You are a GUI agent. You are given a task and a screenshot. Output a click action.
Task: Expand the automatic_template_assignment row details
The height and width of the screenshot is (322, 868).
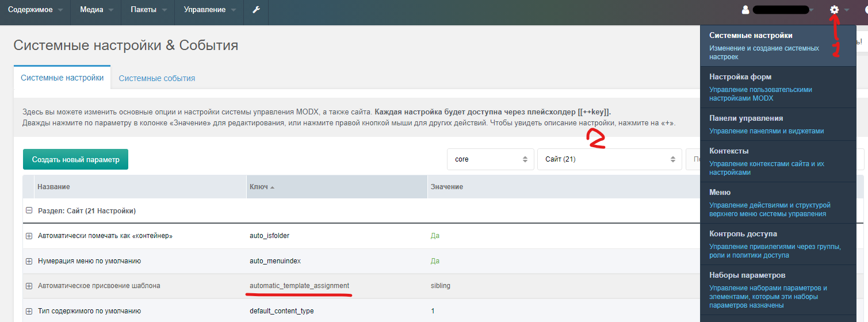tap(29, 286)
